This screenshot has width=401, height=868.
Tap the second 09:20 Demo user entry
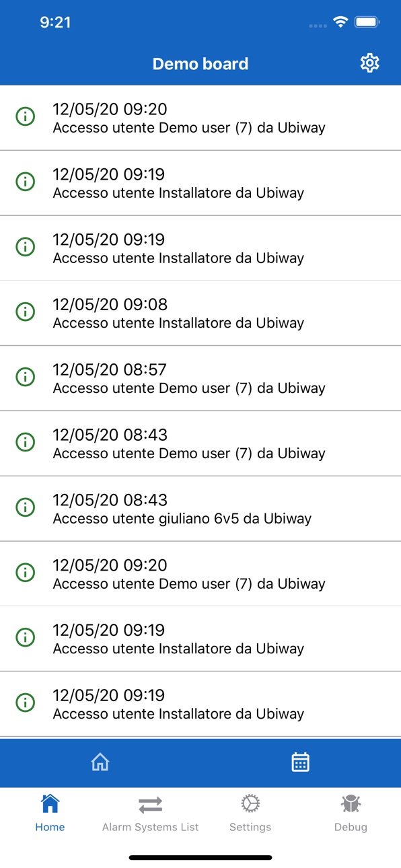tap(200, 573)
